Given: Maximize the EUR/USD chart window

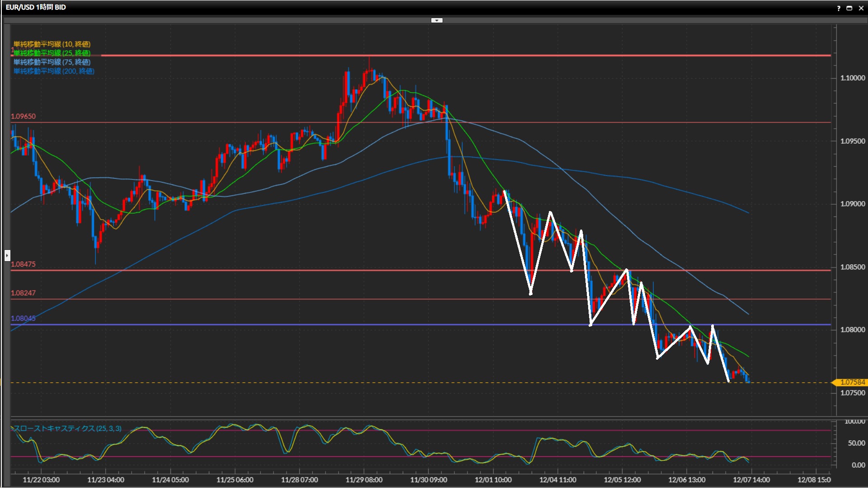Looking at the screenshot, I should pyautogui.click(x=849, y=8).
